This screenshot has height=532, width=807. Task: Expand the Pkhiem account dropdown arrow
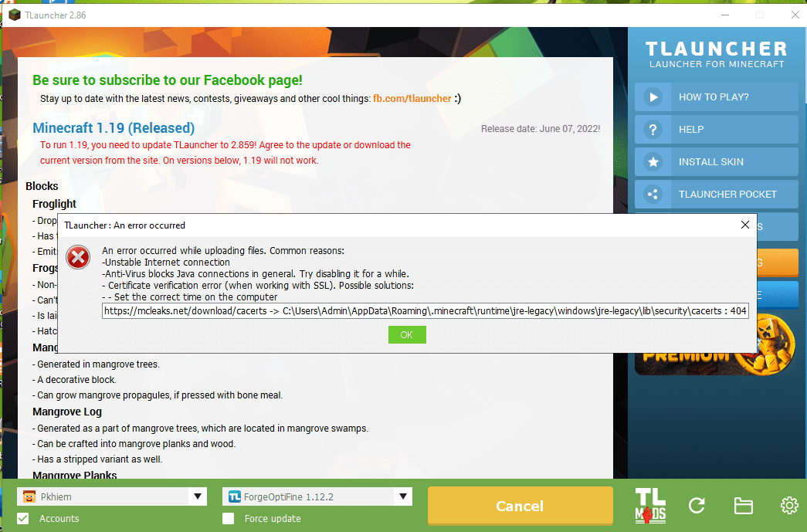pos(198,496)
